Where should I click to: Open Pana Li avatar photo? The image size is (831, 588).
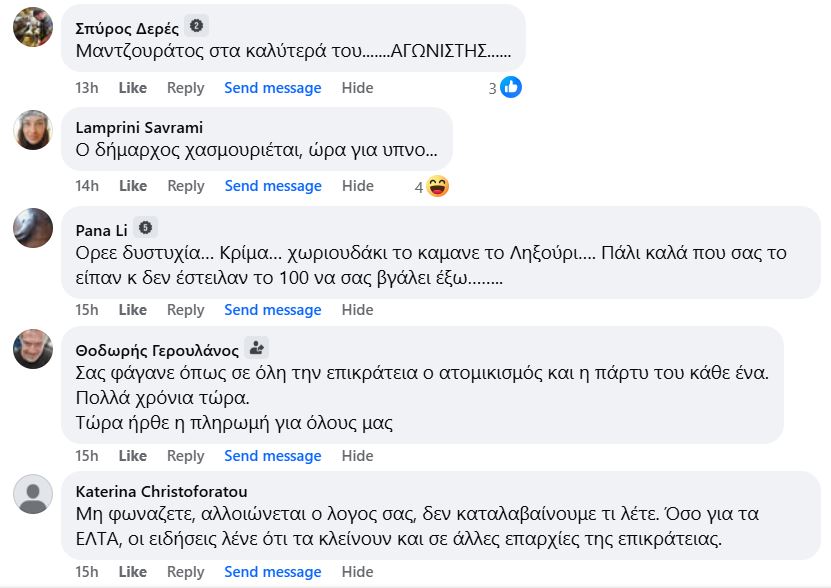click(x=33, y=228)
